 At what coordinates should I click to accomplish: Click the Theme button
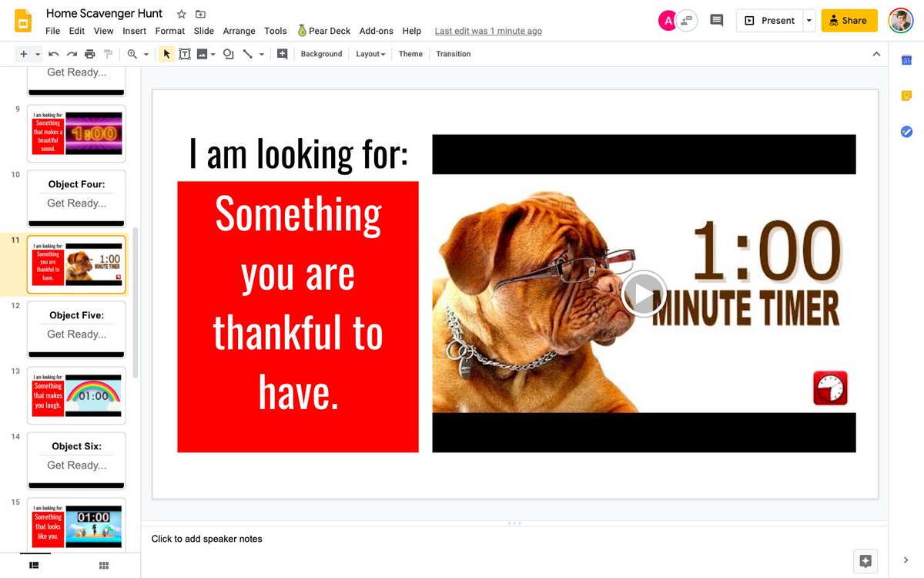tap(410, 54)
